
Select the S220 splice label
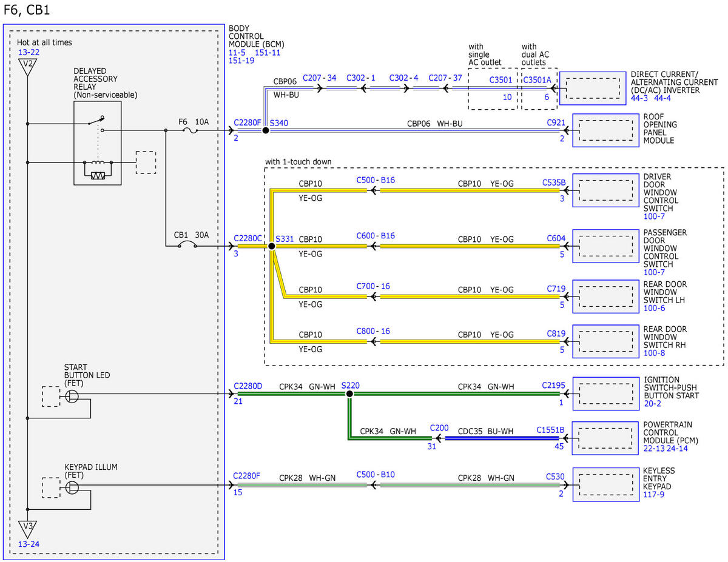pos(351,386)
